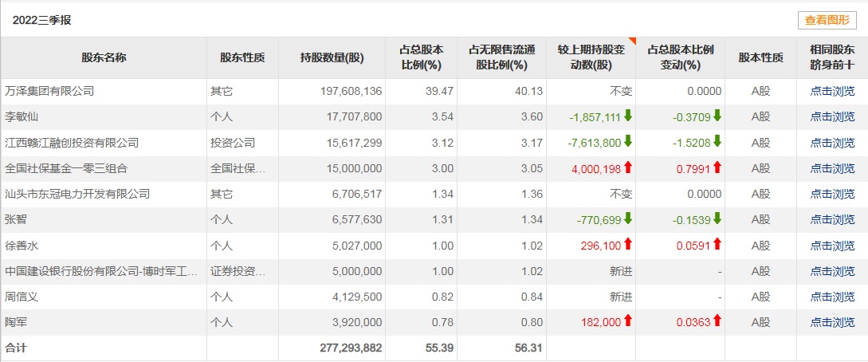Open 点击浏览 link for 陶军 row
868x362 pixels.
tap(832, 322)
